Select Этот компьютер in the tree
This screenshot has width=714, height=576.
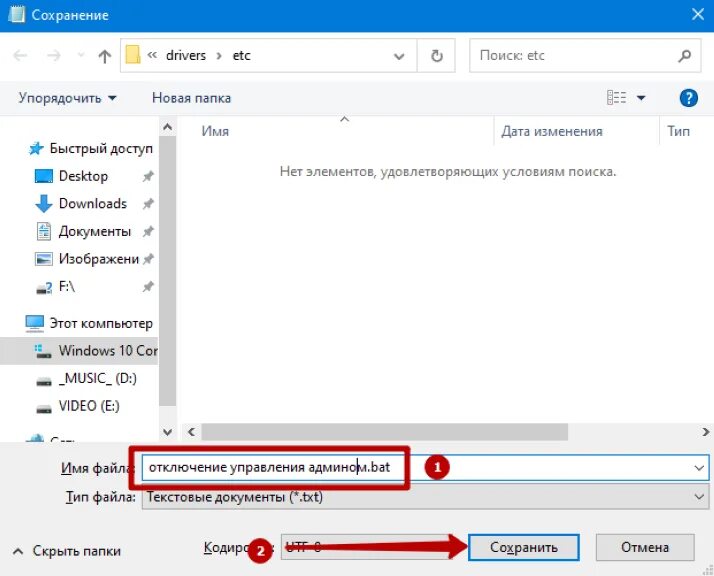click(x=90, y=323)
